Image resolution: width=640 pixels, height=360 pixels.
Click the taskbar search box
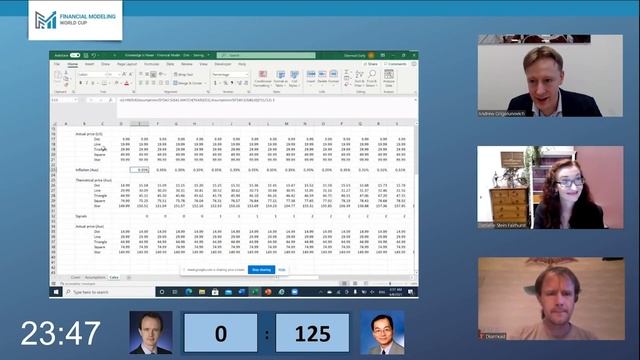tap(109, 292)
